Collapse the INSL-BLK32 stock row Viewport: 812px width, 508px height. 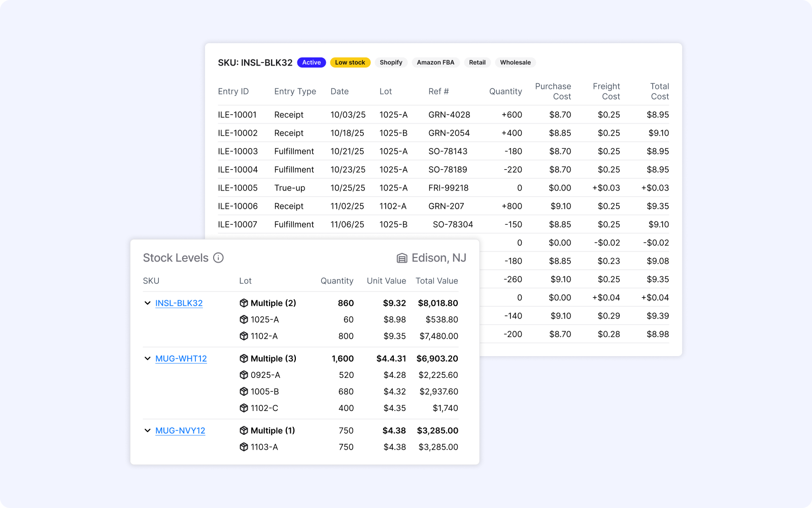tap(147, 303)
